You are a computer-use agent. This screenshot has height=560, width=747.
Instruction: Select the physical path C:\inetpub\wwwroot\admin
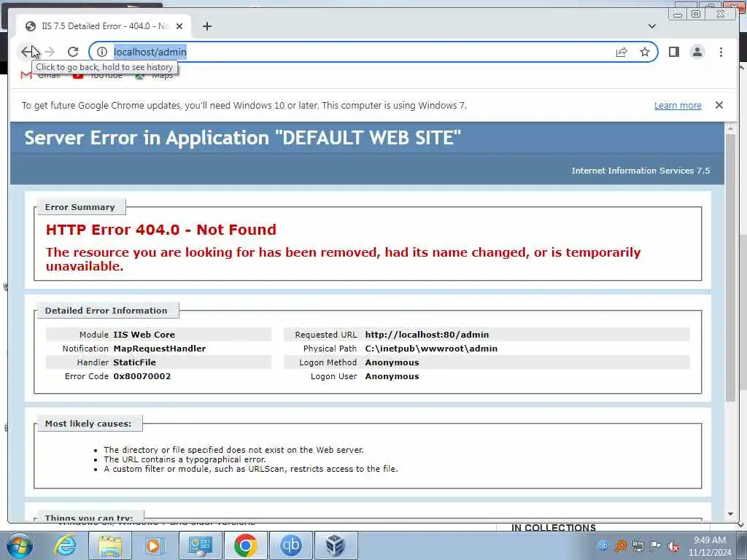pyautogui.click(x=431, y=349)
